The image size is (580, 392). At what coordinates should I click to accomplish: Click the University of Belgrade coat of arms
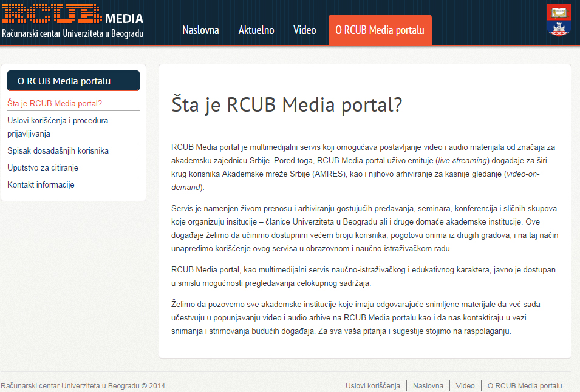(x=559, y=20)
